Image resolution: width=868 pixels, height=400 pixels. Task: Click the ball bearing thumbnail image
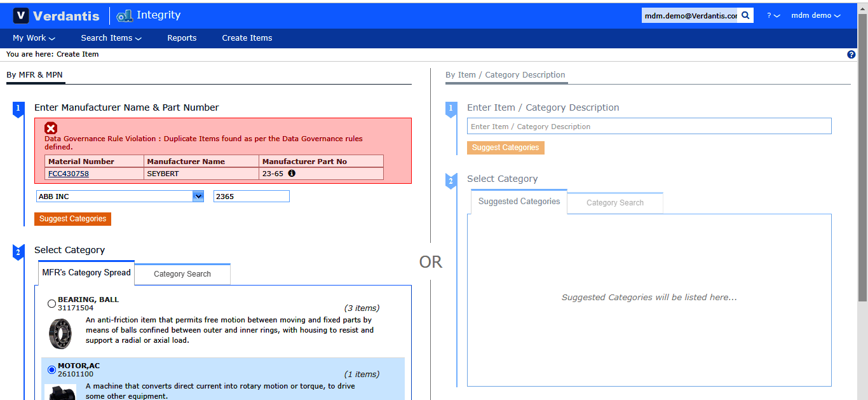pyautogui.click(x=60, y=334)
